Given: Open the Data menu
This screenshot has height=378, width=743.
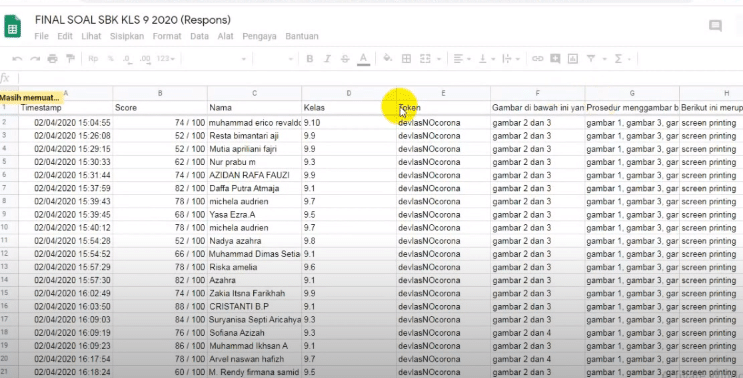Looking at the screenshot, I should click(199, 36).
